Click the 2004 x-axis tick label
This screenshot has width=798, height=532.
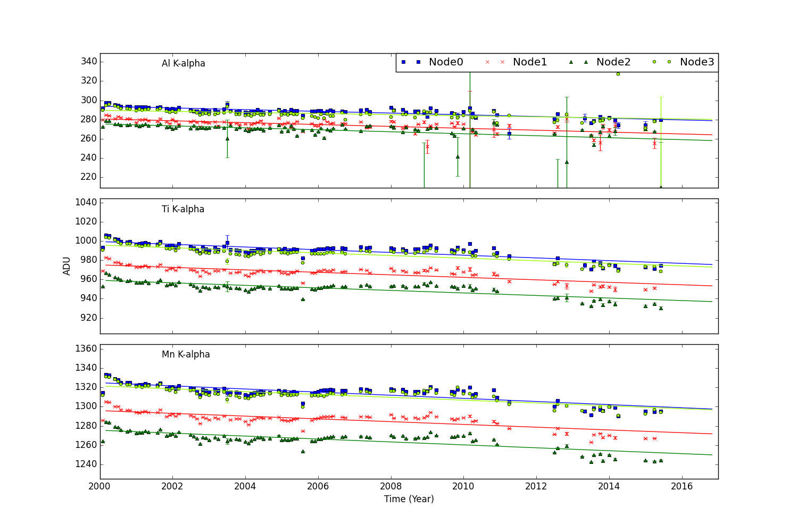[245, 486]
